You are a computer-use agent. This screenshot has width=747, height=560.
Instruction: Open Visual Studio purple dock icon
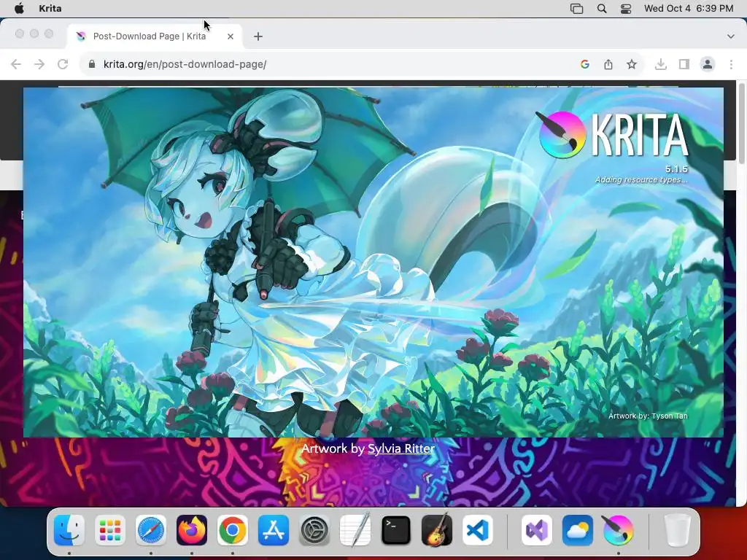click(536, 530)
